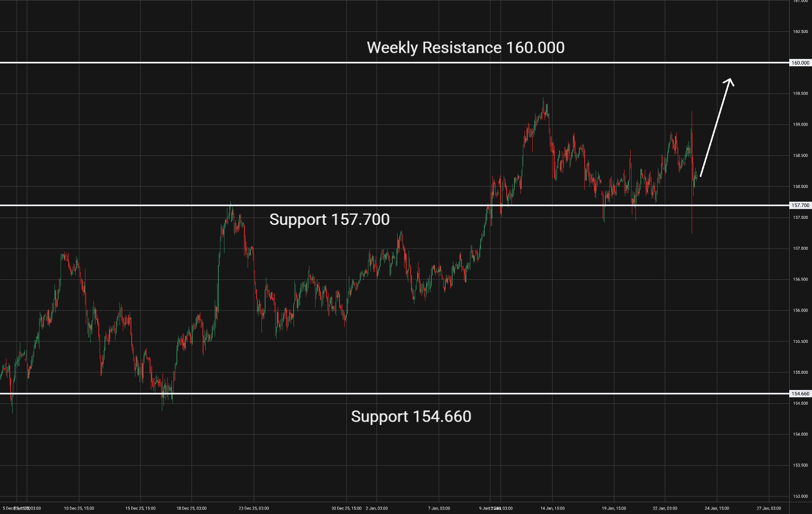Click the 153.500 price axis label
Viewport: 812px width, 514px height.
[800, 465]
